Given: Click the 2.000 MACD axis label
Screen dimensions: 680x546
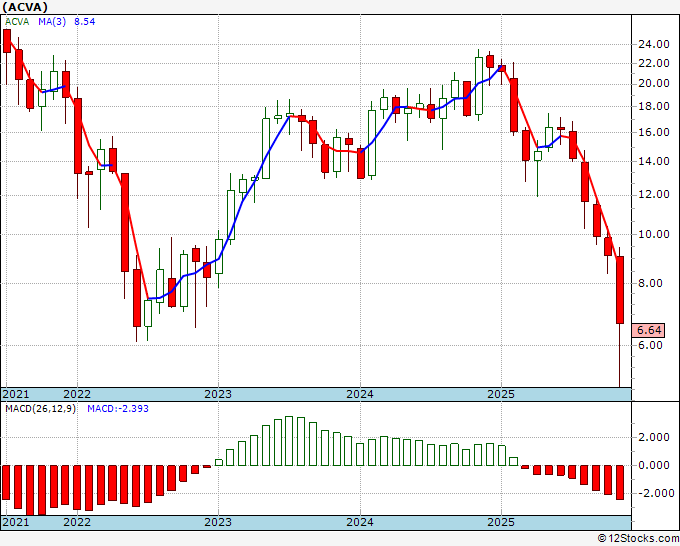Looking at the screenshot, I should 656,437.
